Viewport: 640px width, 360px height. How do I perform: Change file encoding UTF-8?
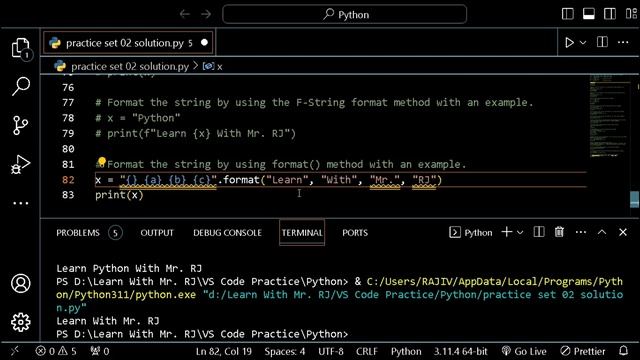331,351
